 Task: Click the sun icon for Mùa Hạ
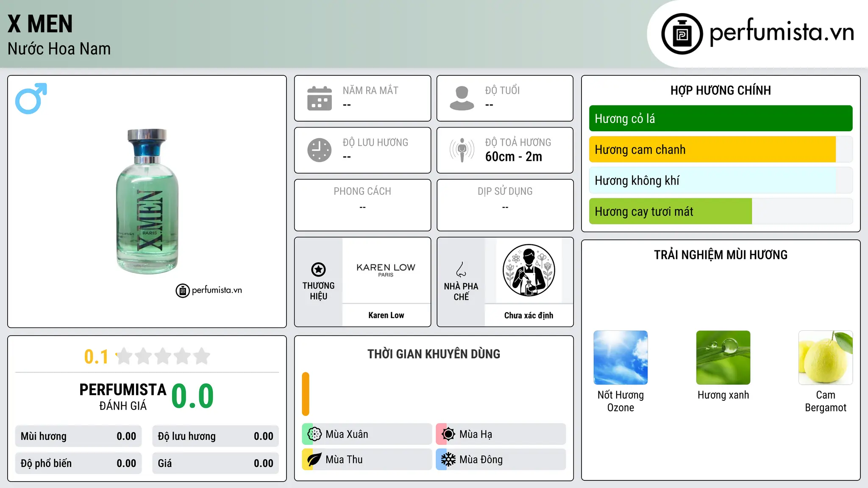click(448, 434)
